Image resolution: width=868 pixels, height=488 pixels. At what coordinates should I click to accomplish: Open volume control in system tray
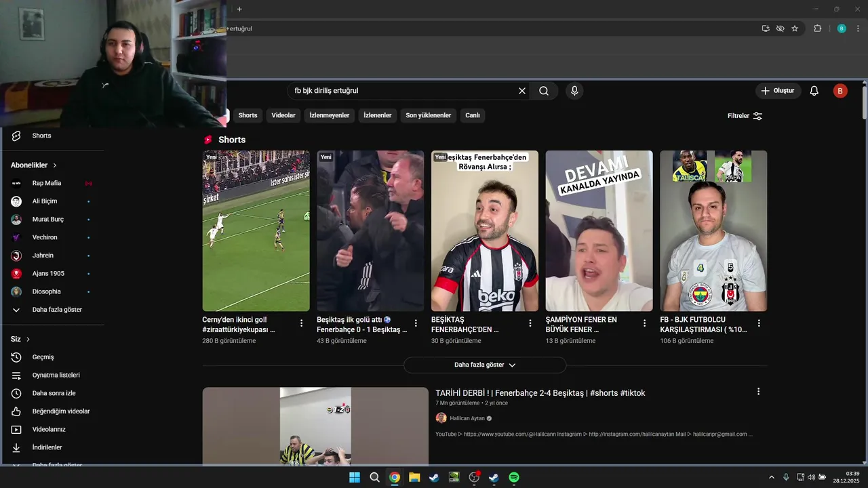(811, 477)
